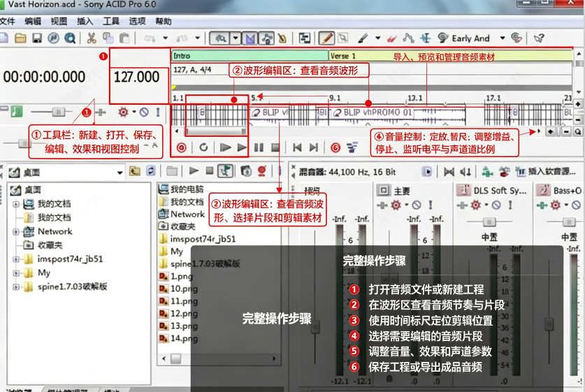Expand the imspost74r_jb51 tree node
This screenshot has height=392, width=585.
tap(15, 259)
